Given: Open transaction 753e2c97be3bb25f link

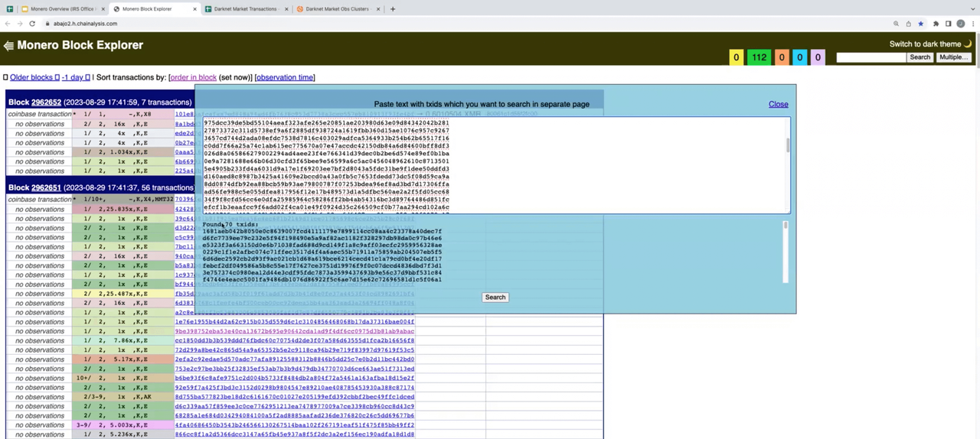Looking at the screenshot, I should tap(295, 369).
